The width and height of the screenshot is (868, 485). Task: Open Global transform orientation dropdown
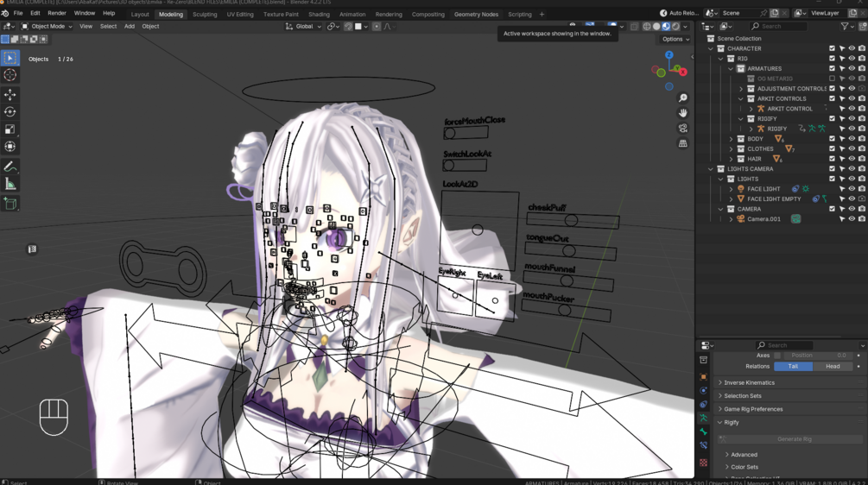[303, 26]
